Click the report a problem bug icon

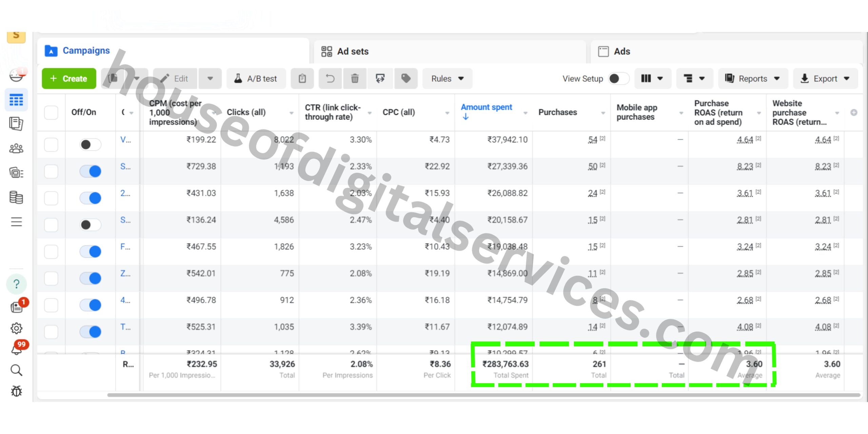click(16, 391)
